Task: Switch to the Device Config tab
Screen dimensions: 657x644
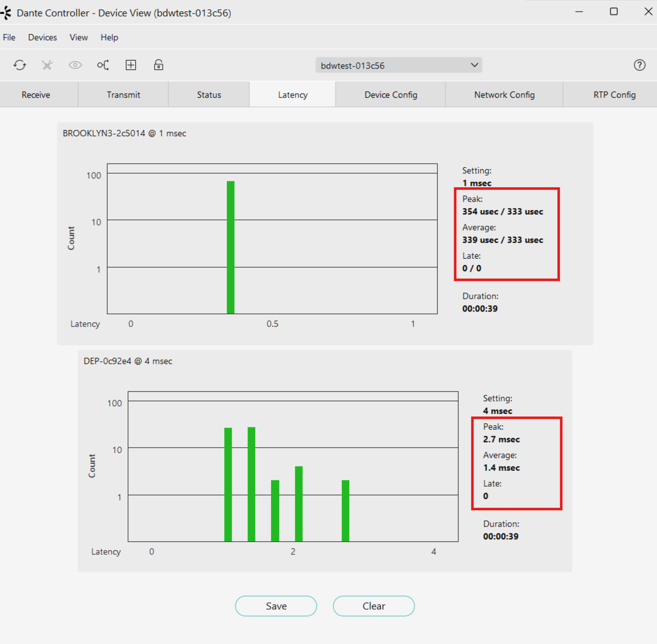Action: [391, 95]
